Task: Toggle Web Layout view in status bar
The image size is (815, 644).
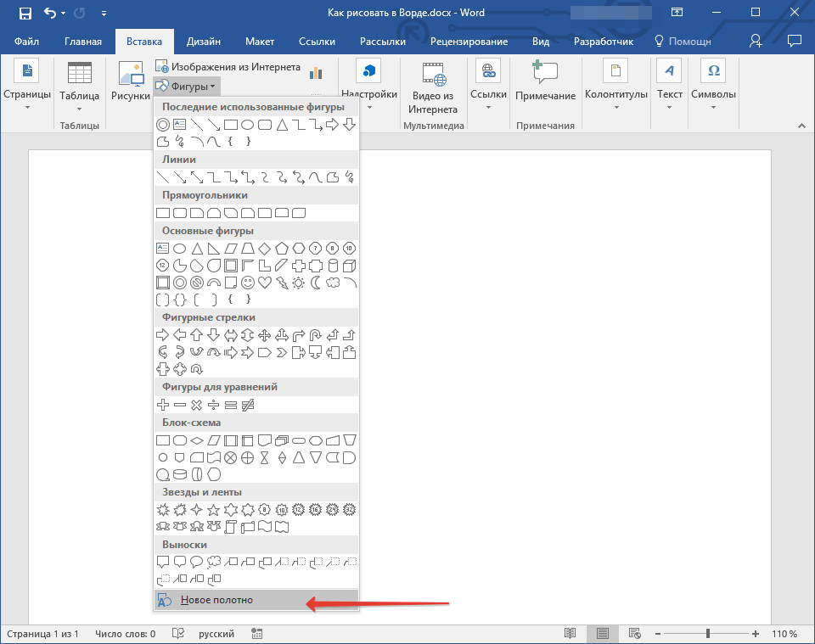Action: coord(634,634)
